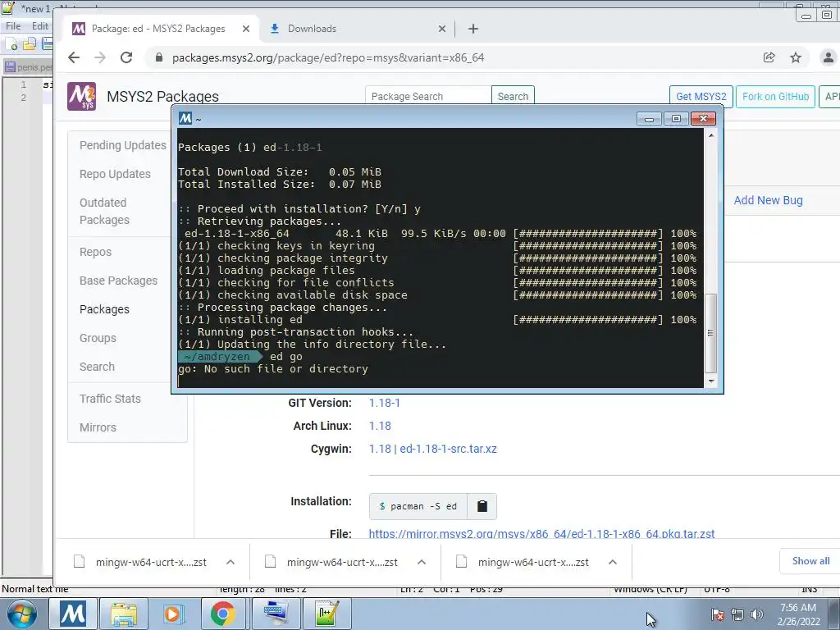Focus the address bar URL

(328, 58)
